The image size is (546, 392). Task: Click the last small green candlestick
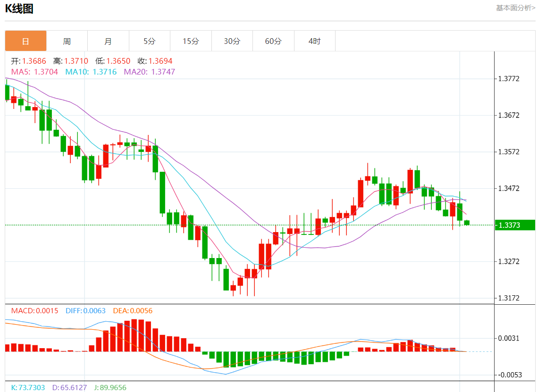(467, 223)
